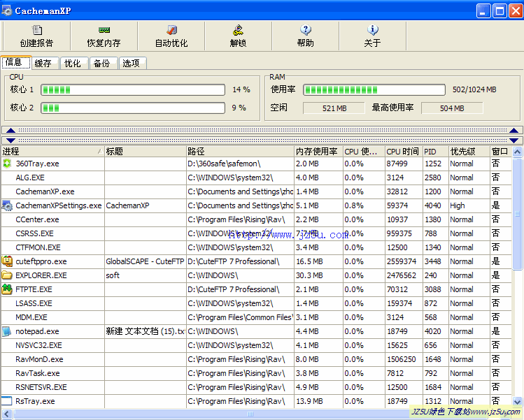Click vertical scrollbar up arrow

[517, 152]
